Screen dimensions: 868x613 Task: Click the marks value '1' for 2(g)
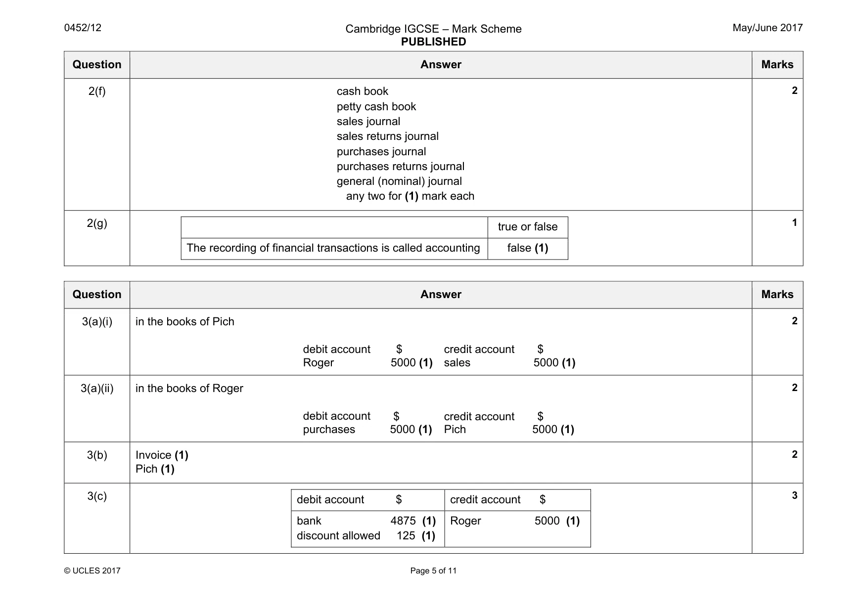(x=794, y=223)
